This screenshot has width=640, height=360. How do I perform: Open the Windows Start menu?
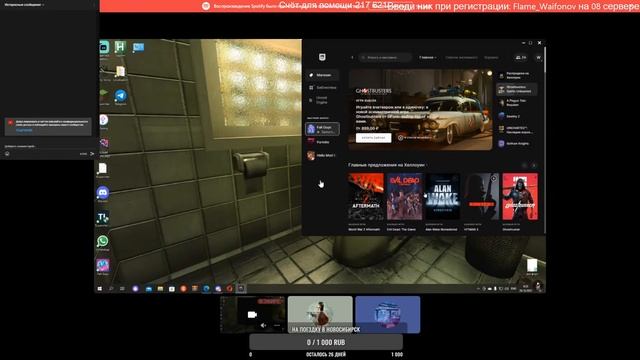[100, 289]
